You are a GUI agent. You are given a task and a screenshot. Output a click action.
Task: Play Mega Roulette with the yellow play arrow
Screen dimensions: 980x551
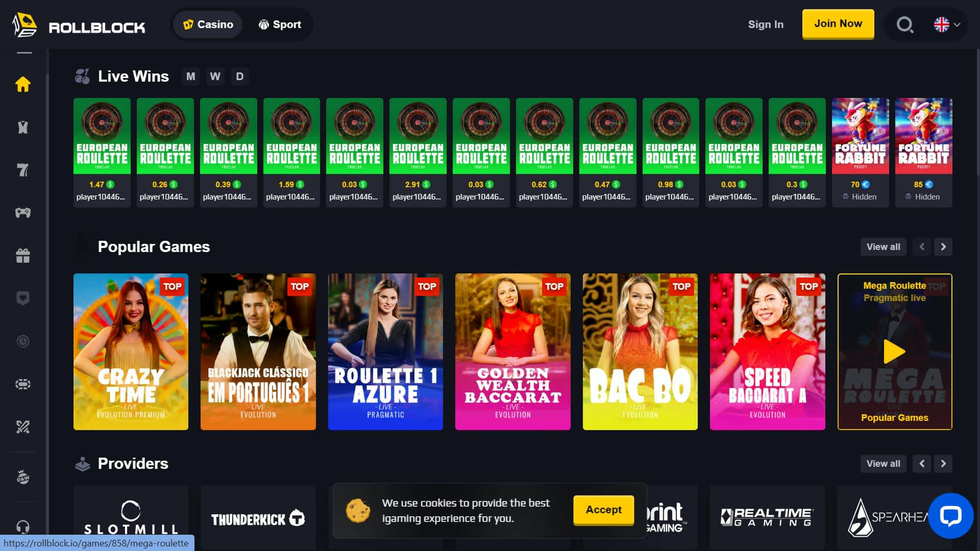894,352
